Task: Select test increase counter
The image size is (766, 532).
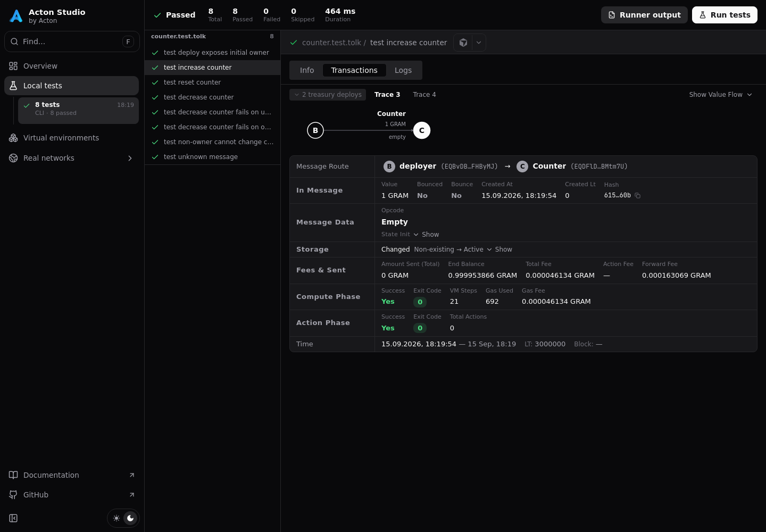Action: coord(213,68)
